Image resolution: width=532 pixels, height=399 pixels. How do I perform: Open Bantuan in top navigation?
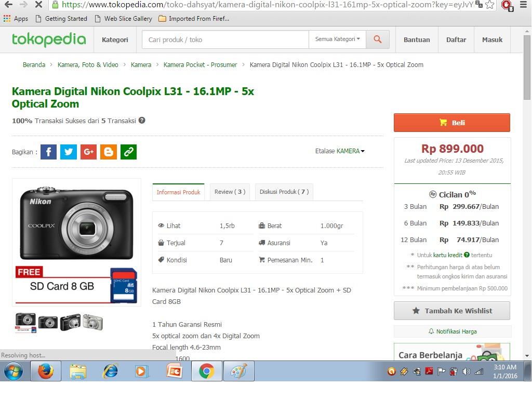[417, 39]
